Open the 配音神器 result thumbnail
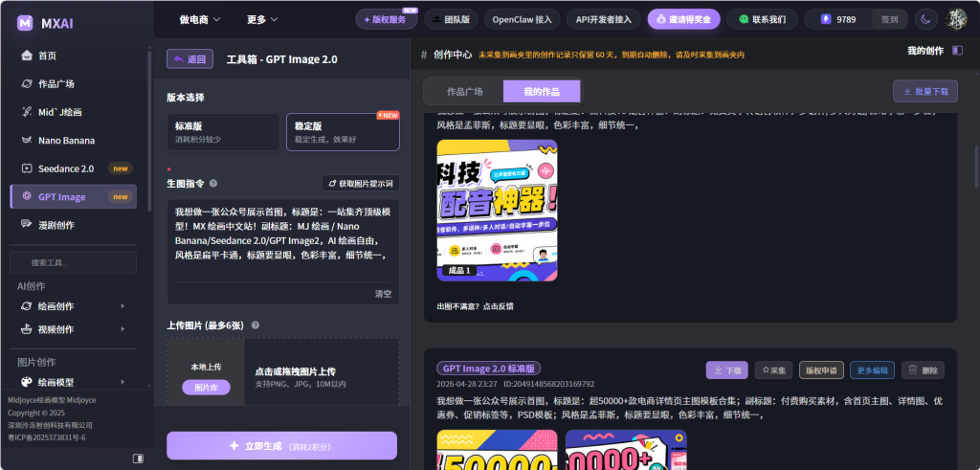This screenshot has width=980, height=470. (x=497, y=210)
